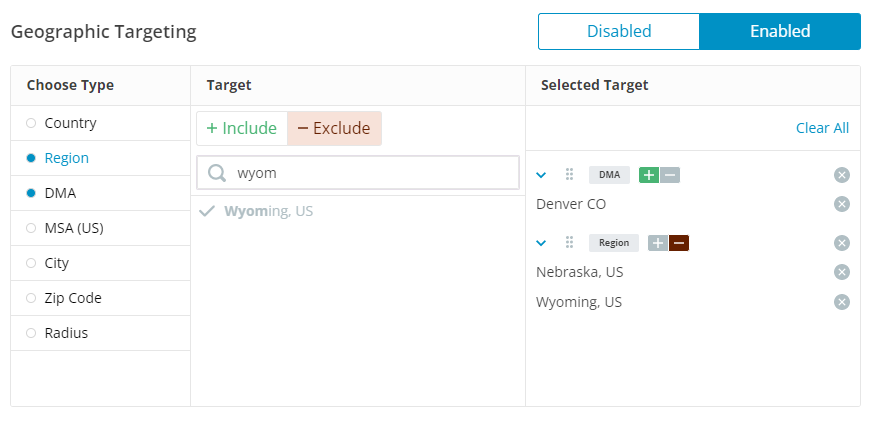Click the Region group drag handle

tap(569, 242)
